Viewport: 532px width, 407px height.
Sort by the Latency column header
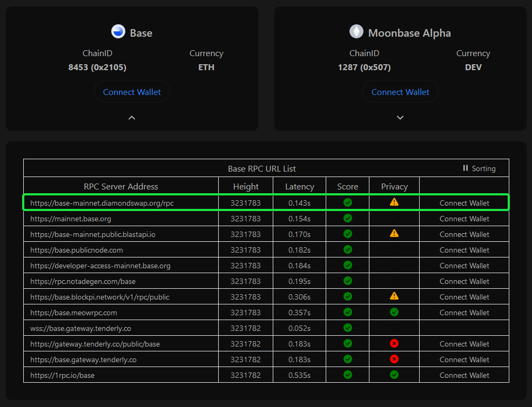pyautogui.click(x=299, y=187)
